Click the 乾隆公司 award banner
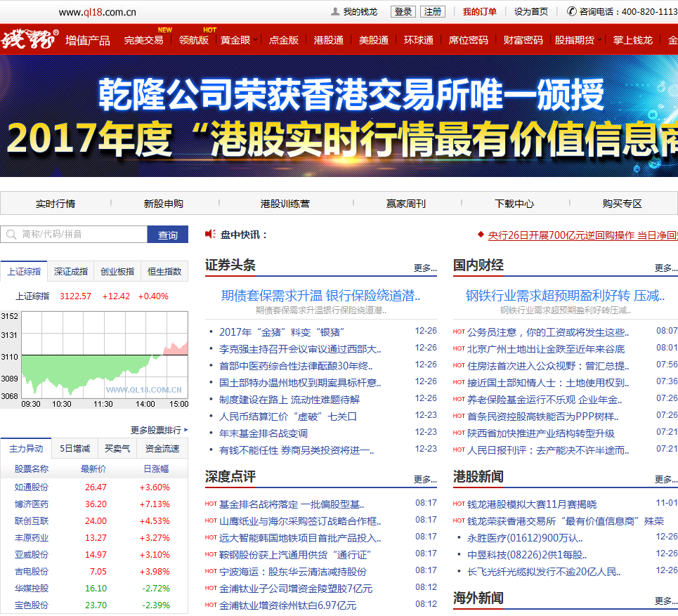Screen dimensions: 678x616 pyautogui.click(x=339, y=116)
